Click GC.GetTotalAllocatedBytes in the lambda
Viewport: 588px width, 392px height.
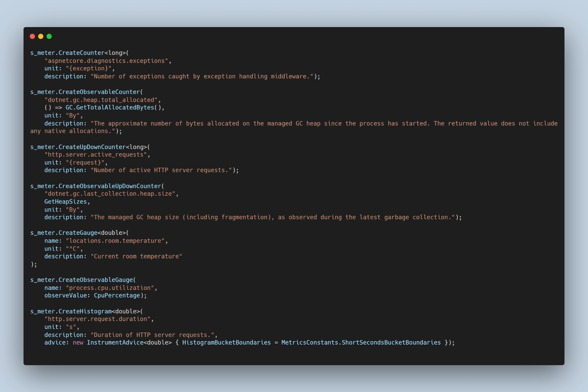(x=109, y=108)
